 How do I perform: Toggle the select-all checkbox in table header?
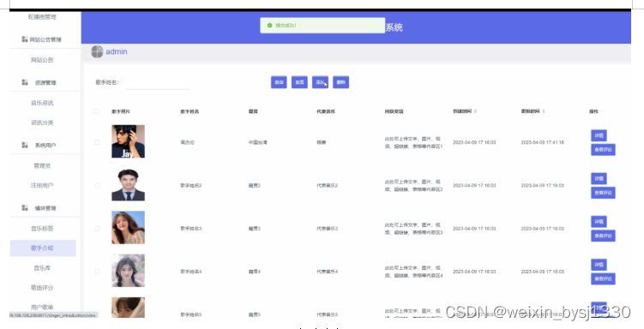96,111
